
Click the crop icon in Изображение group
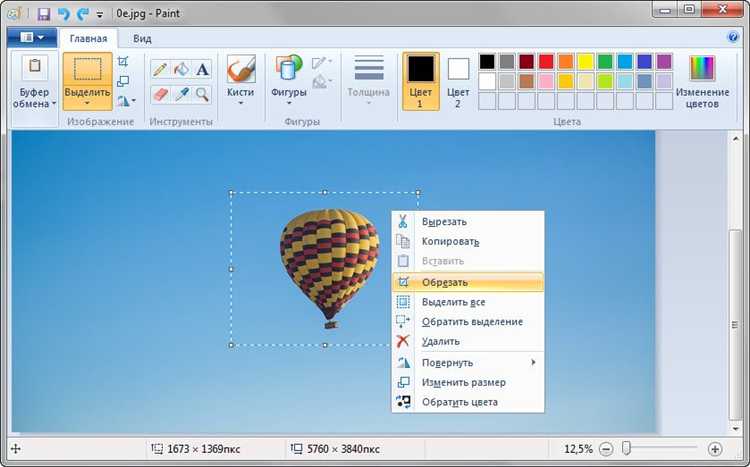pos(123,61)
